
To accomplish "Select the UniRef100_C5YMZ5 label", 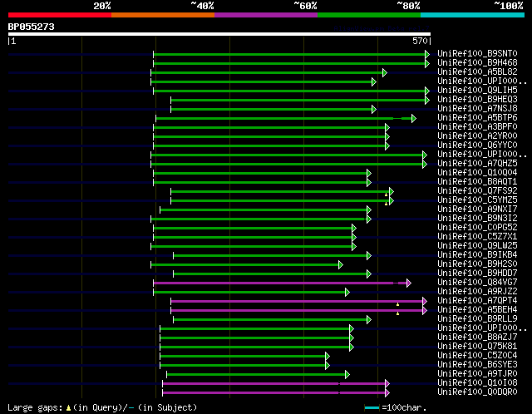I will click(477, 200).
